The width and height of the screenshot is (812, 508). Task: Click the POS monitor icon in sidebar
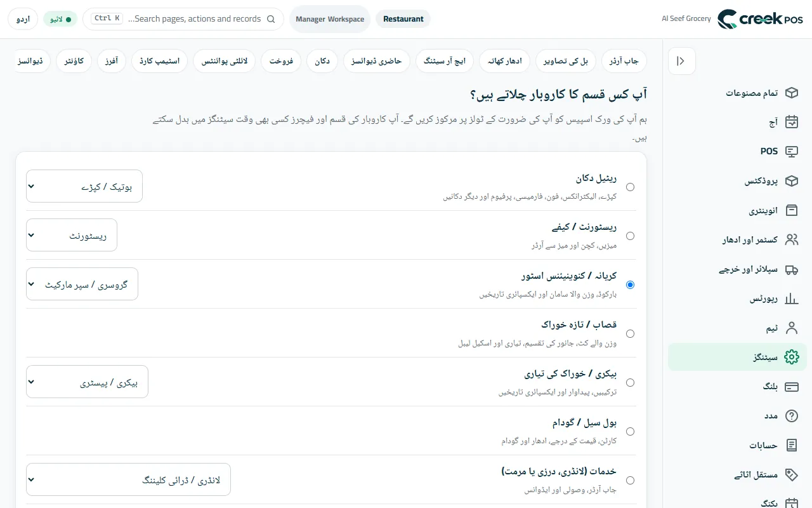tap(791, 152)
